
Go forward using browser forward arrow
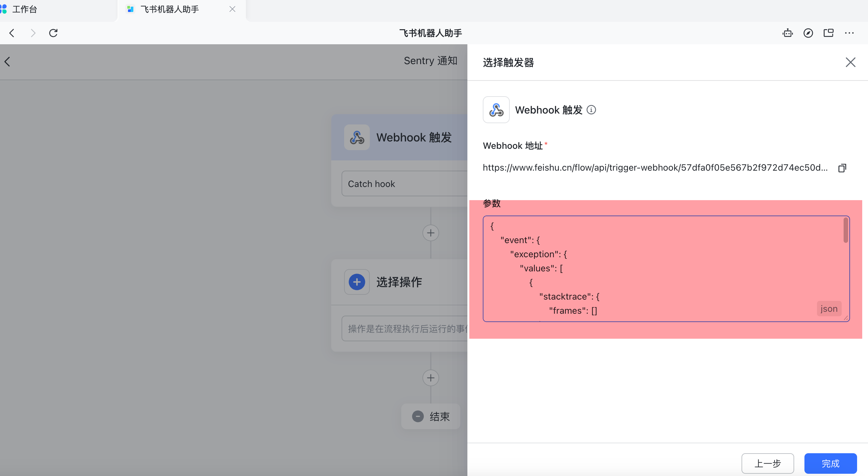pyautogui.click(x=33, y=33)
